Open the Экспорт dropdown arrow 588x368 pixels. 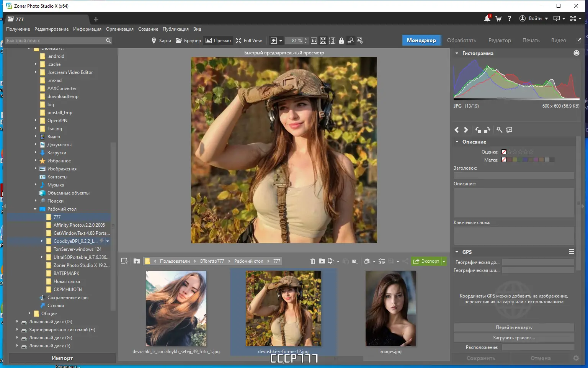coord(444,262)
